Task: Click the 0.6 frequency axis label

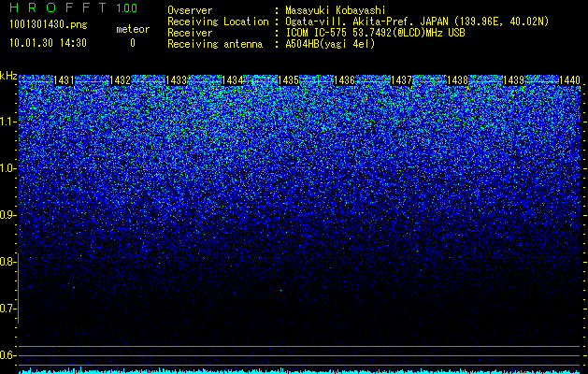Action: [x=7, y=355]
